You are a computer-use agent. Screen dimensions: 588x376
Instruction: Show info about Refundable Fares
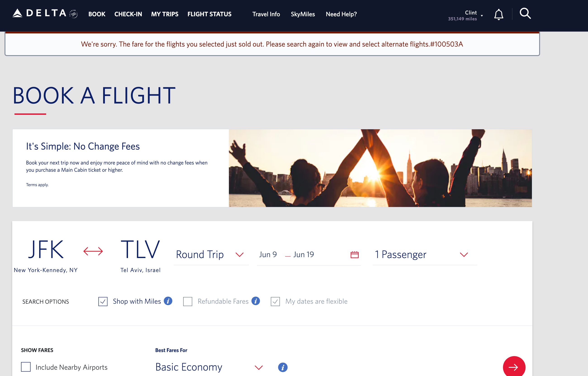coord(256,301)
